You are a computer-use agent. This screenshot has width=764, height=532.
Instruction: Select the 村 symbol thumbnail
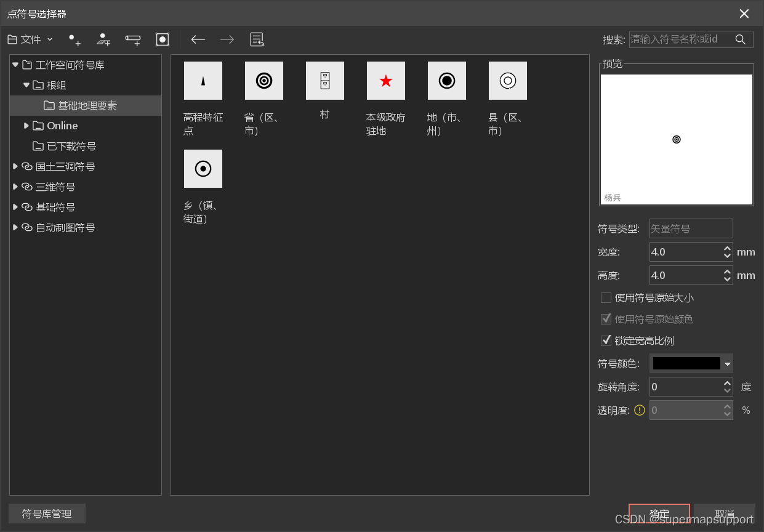(325, 81)
